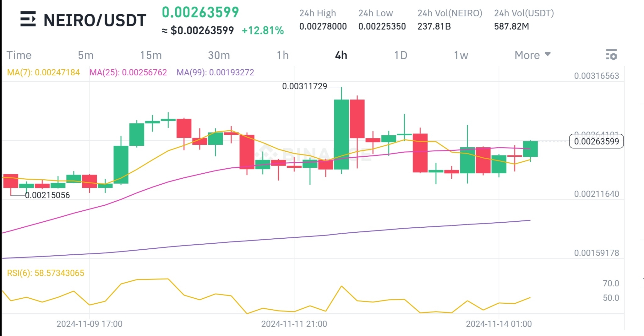The height and width of the screenshot is (336, 644).
Task: Select the 5m candle interval
Action: [85, 55]
